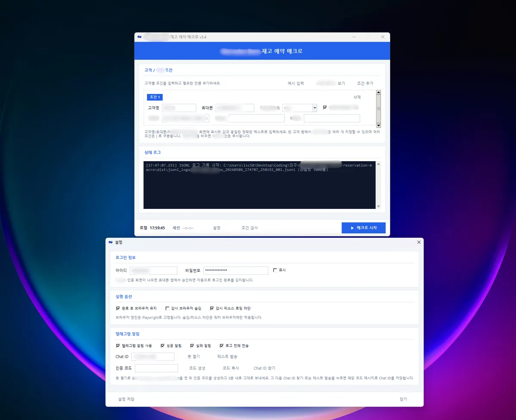This screenshot has width=516, height=420.
Task: Click the 상태 로그 section heading
Action: click(153, 152)
